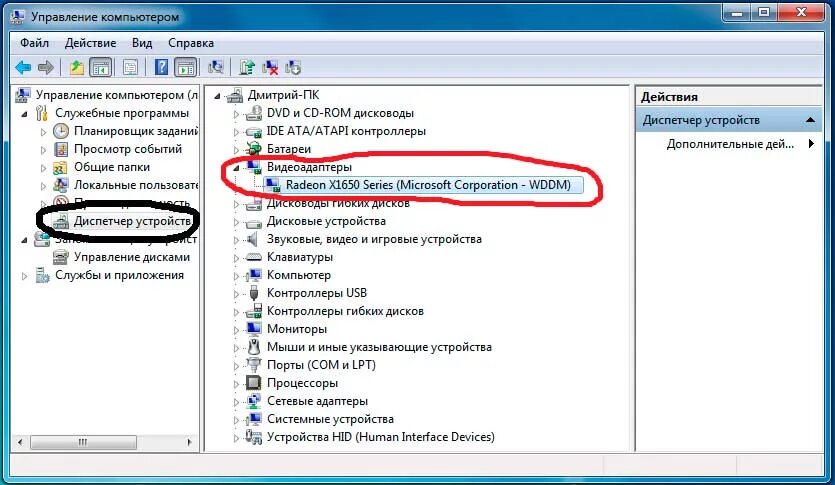Screen dimensions: 835x485
Task: Open the Справка menu
Action: [191, 43]
